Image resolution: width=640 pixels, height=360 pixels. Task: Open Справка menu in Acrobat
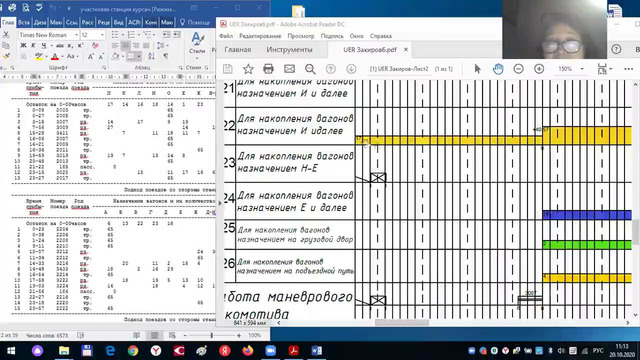point(381,36)
